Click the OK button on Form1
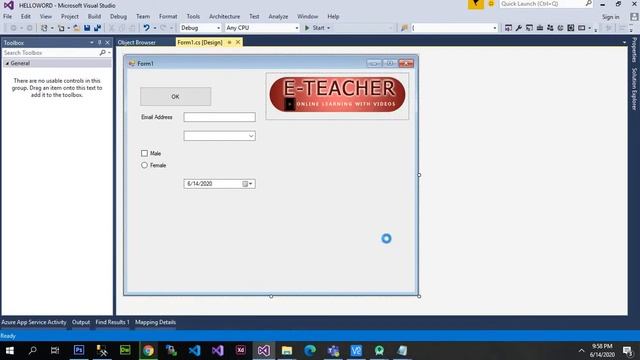 [x=176, y=96]
